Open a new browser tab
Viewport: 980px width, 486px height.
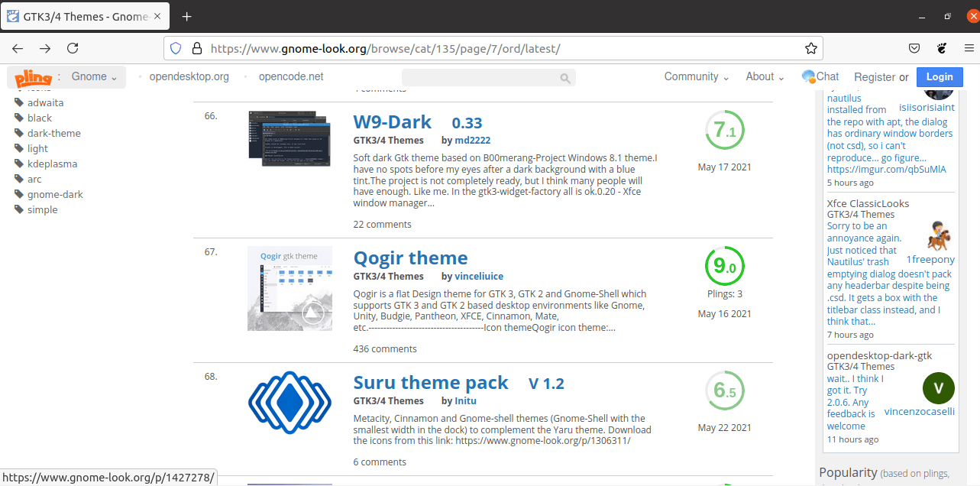tap(186, 16)
